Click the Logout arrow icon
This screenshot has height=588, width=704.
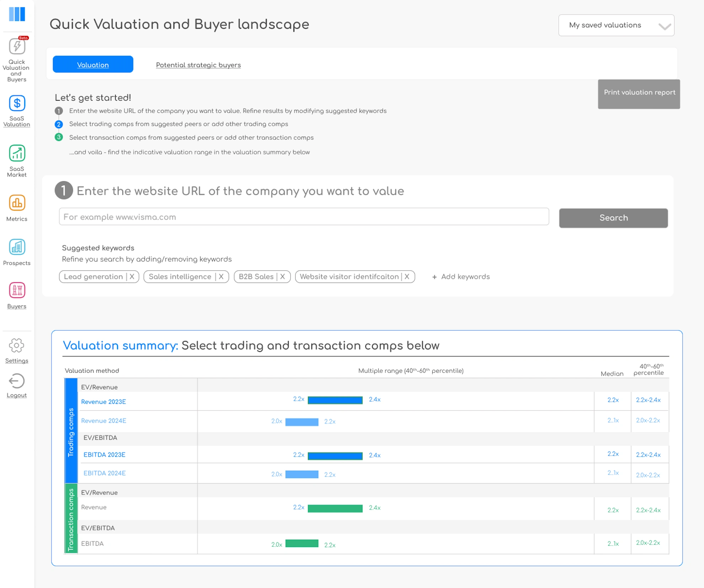17,381
